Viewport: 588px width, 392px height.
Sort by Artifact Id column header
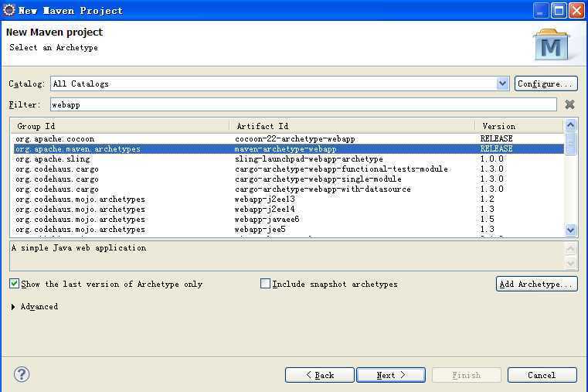click(x=352, y=126)
